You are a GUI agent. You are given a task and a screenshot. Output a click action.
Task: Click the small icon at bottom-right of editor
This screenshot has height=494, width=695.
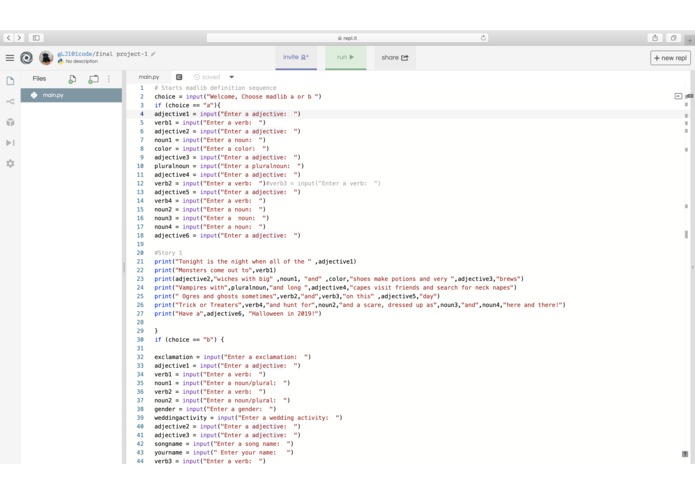(x=685, y=454)
